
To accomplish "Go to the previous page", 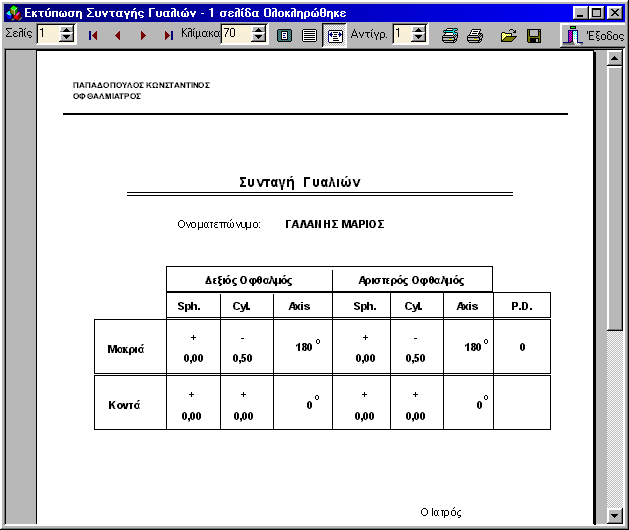I will [x=118, y=35].
